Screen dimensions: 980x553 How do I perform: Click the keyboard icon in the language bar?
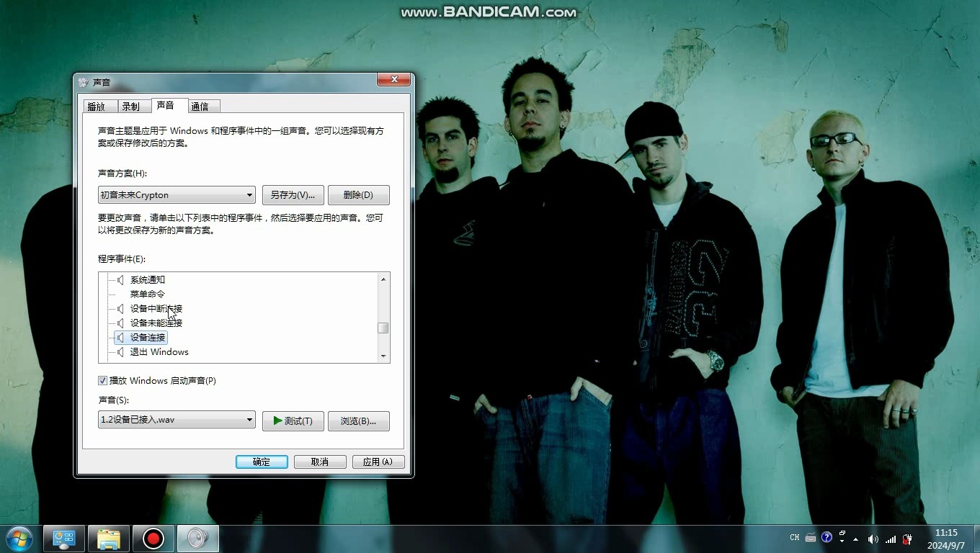[x=811, y=537]
